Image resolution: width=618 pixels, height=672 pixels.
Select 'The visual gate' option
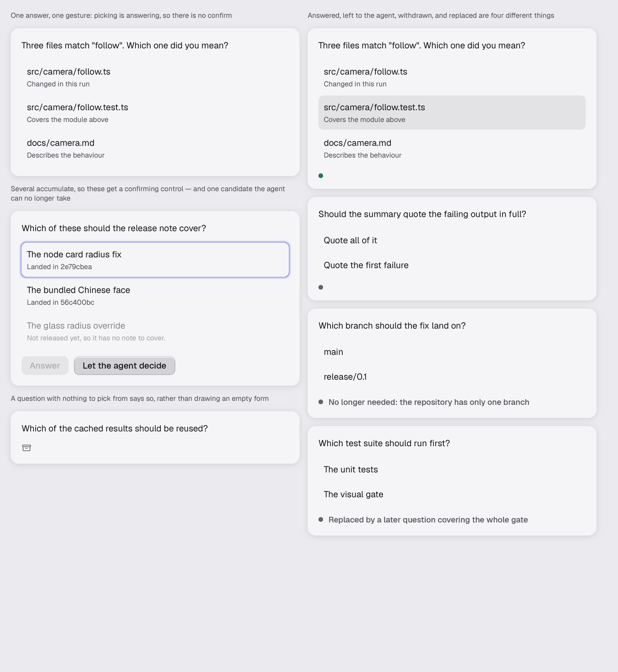pyautogui.click(x=452, y=494)
